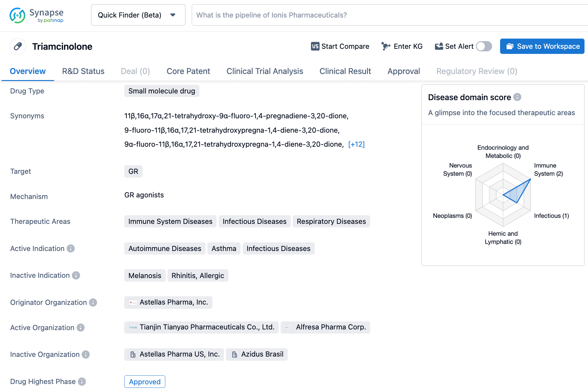Viewport: 588px width, 391px height.
Task: Go to the Core Patent tab
Action: click(x=188, y=71)
